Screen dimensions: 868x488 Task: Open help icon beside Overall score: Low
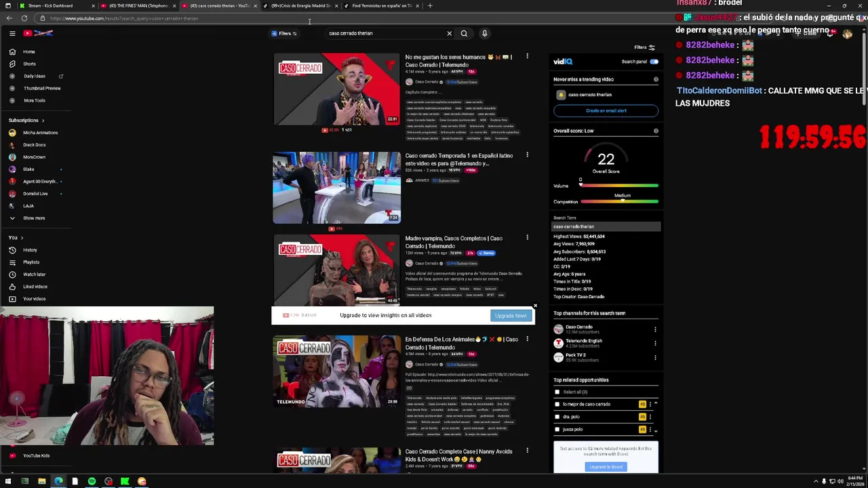click(656, 131)
